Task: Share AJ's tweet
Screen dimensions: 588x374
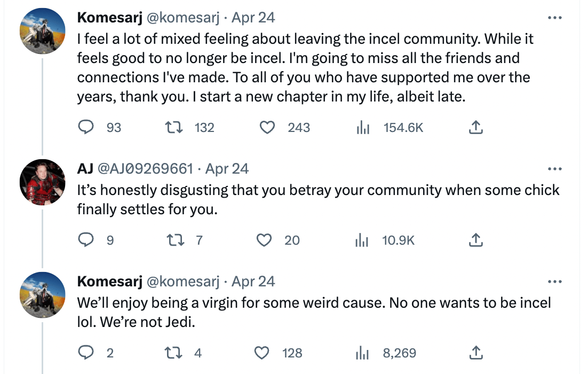Action: (475, 240)
